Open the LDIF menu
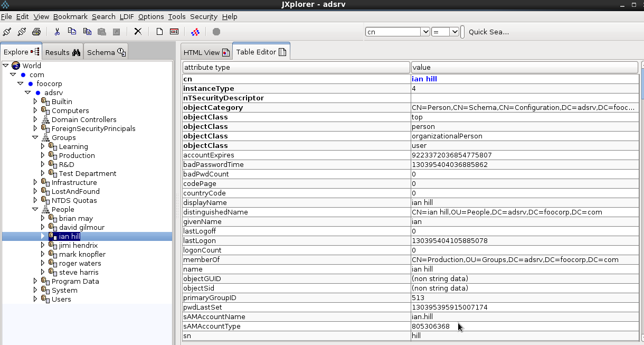The image size is (644, 345). 127,16
